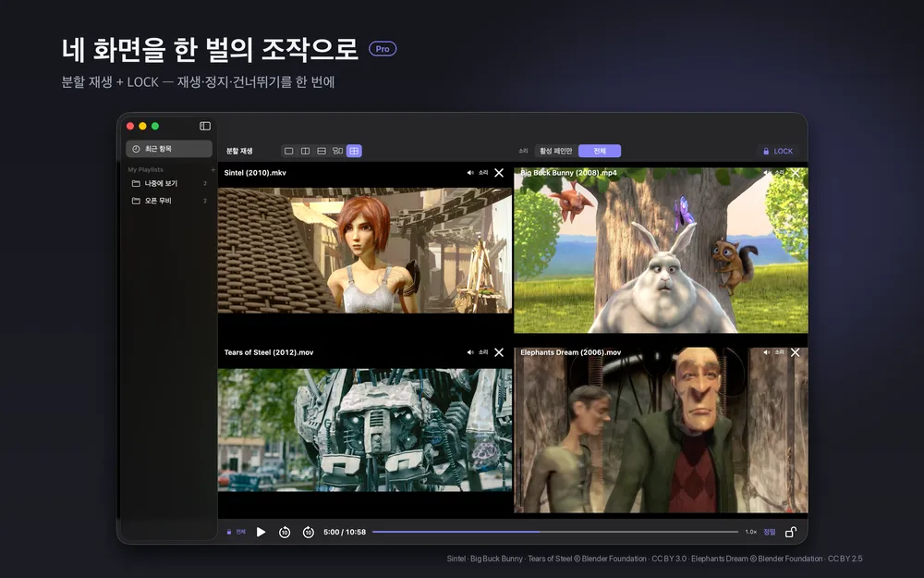Click the Pro badge

383,49
